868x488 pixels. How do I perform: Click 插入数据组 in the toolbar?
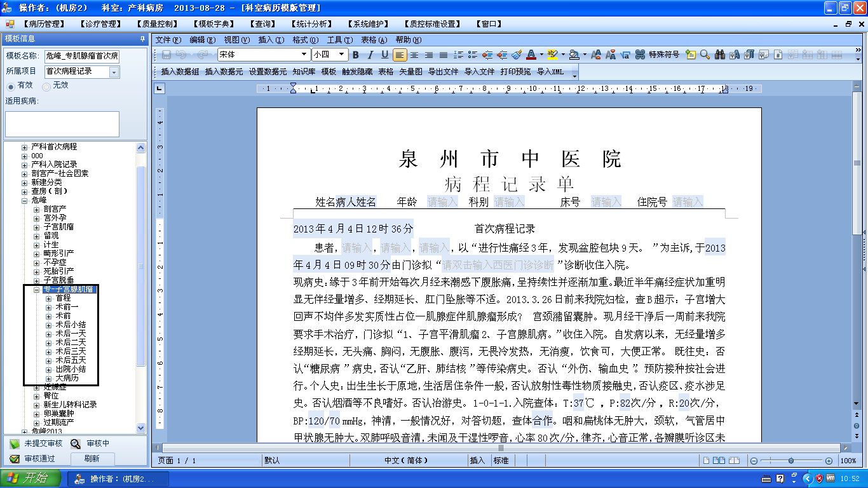[180, 72]
